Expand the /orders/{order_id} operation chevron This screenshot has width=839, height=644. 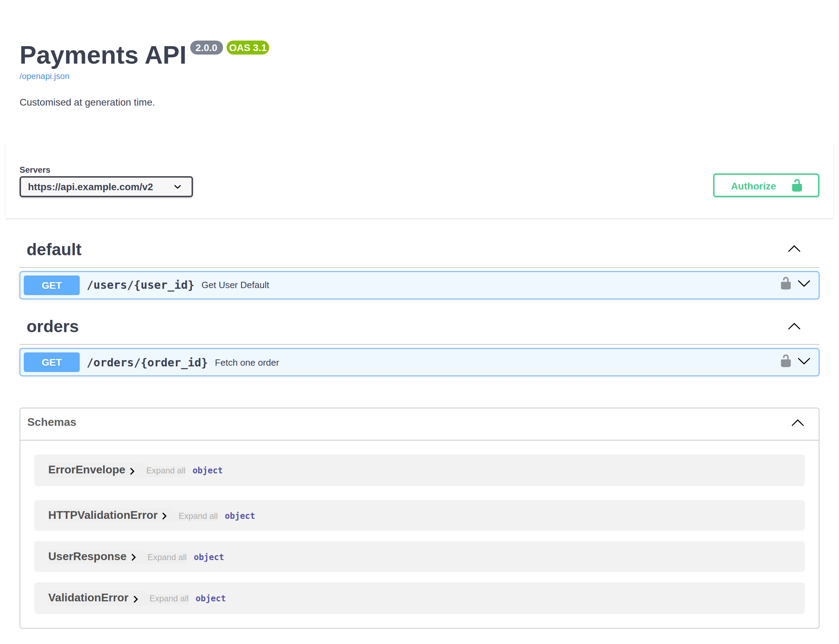click(804, 361)
